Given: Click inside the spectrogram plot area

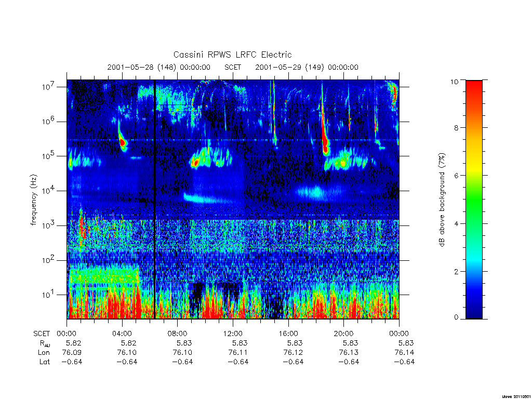Looking at the screenshot, I should click(x=233, y=199).
